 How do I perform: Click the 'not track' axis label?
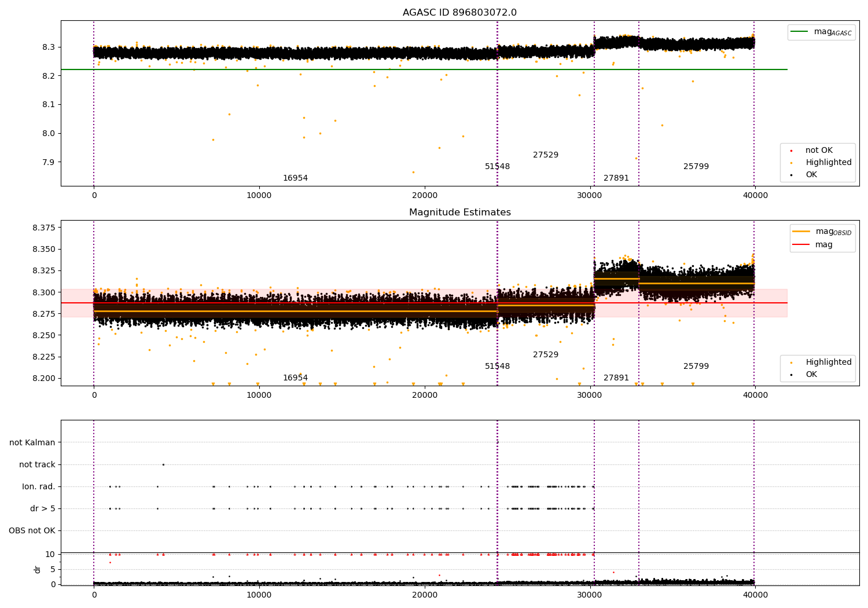[x=37, y=464]
